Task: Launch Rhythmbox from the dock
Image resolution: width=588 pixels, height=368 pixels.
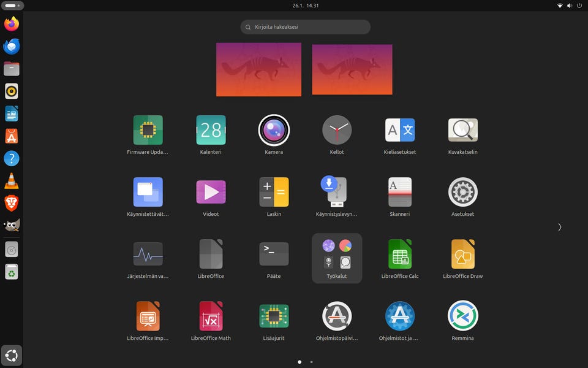Action: click(12, 91)
